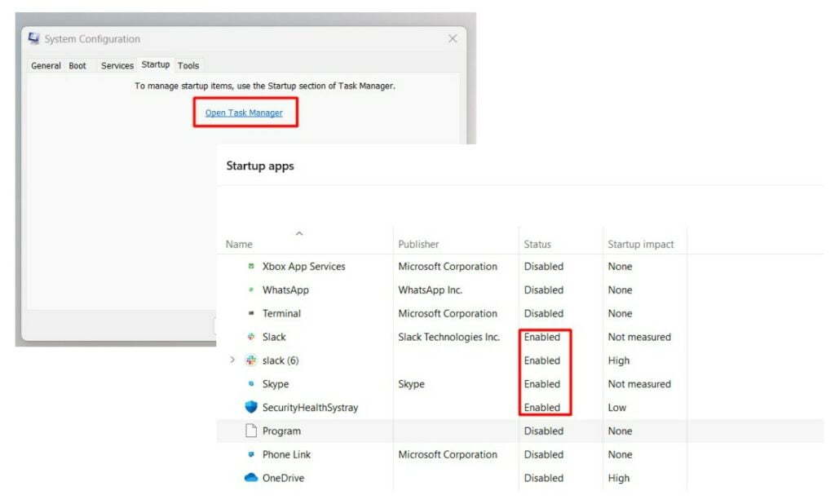
Task: Click the Open Task Manager link
Action: tap(245, 113)
